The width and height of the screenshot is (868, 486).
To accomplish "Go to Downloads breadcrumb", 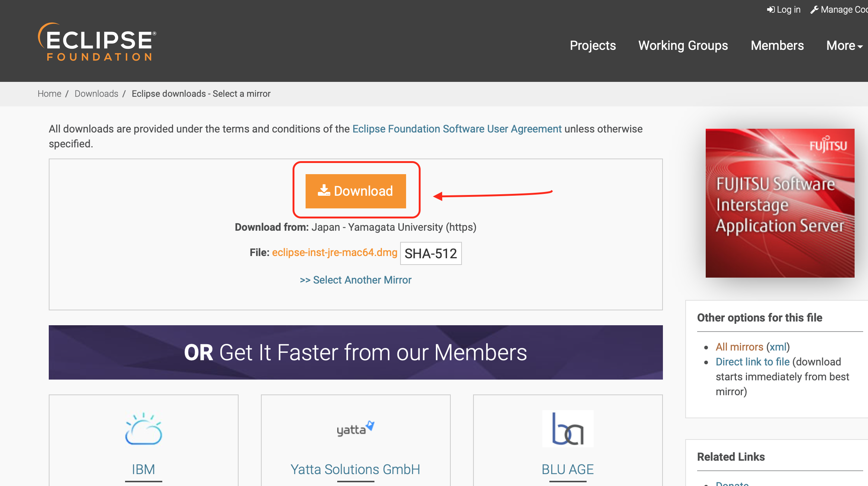I will pyautogui.click(x=96, y=94).
